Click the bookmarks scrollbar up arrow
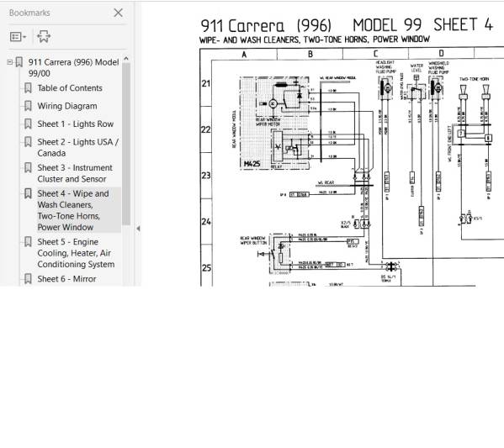Image resolution: width=504 pixels, height=448 pixels. pos(126,59)
